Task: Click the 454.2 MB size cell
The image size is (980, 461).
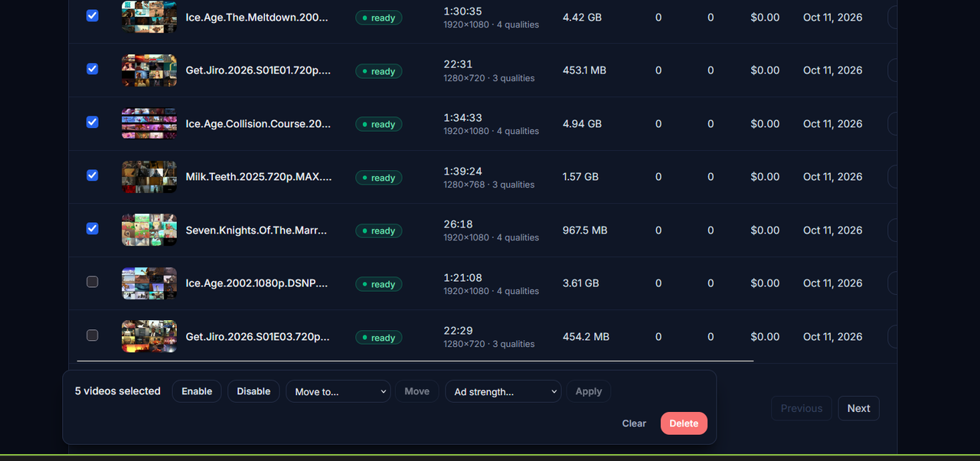Action: click(586, 336)
